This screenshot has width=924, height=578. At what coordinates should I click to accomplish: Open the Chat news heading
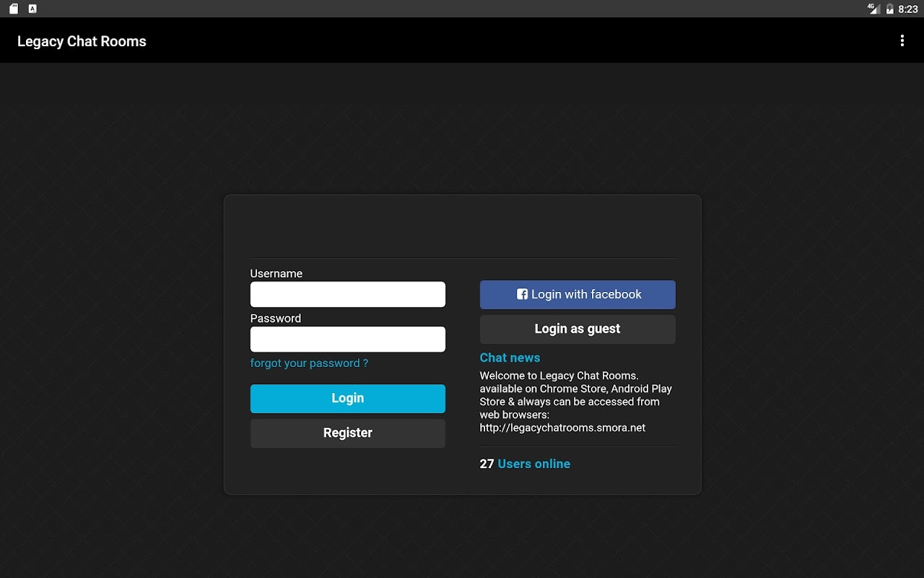(x=510, y=358)
